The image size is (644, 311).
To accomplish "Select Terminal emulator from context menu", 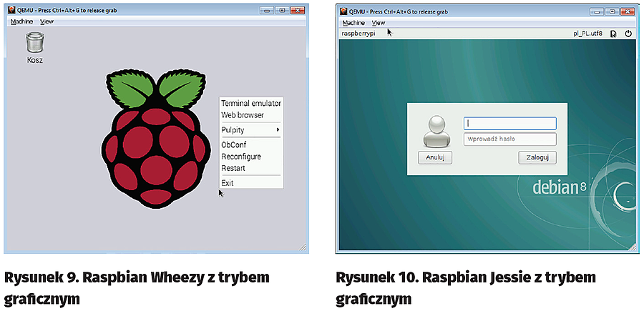I will point(251,103).
